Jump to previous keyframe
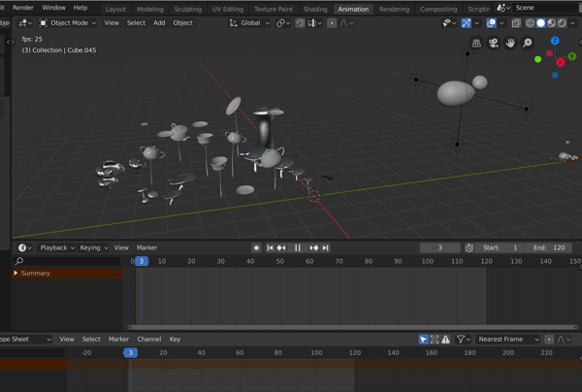 pyautogui.click(x=281, y=247)
